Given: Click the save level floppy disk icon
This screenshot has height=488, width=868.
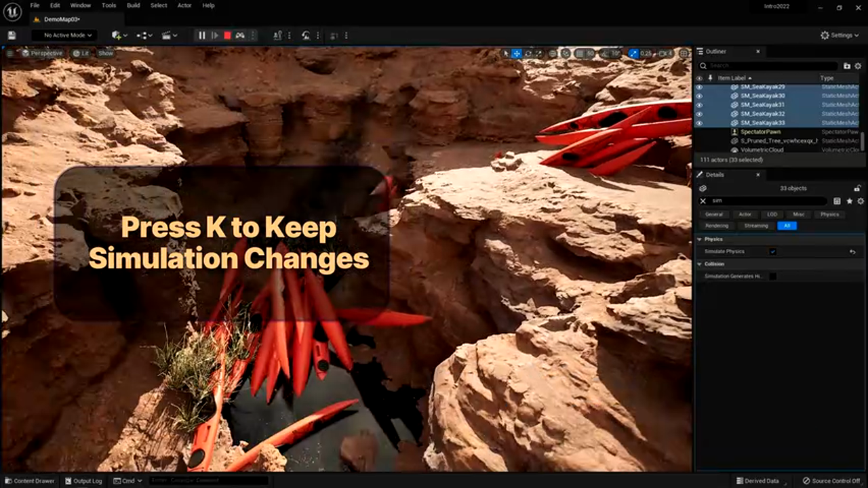Looking at the screenshot, I should click(12, 35).
